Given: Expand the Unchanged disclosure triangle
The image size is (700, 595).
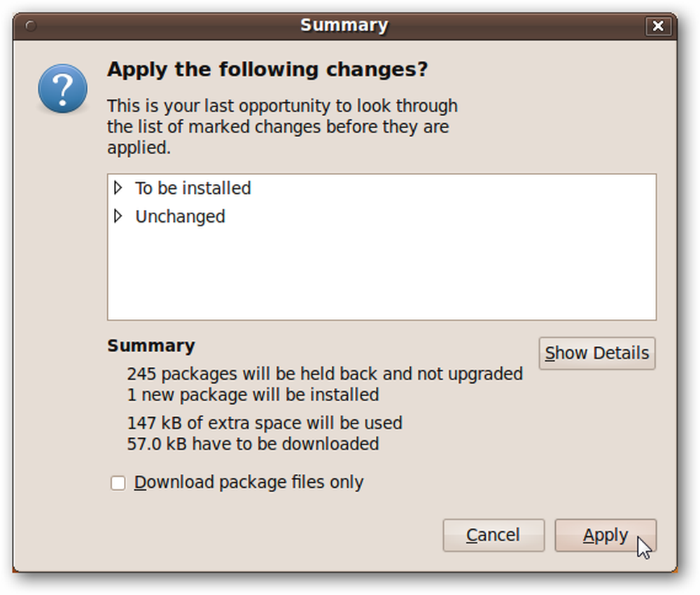Looking at the screenshot, I should pyautogui.click(x=118, y=216).
